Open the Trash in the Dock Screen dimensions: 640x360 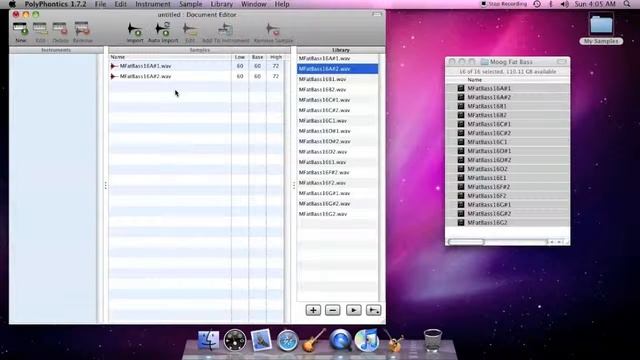click(x=433, y=340)
